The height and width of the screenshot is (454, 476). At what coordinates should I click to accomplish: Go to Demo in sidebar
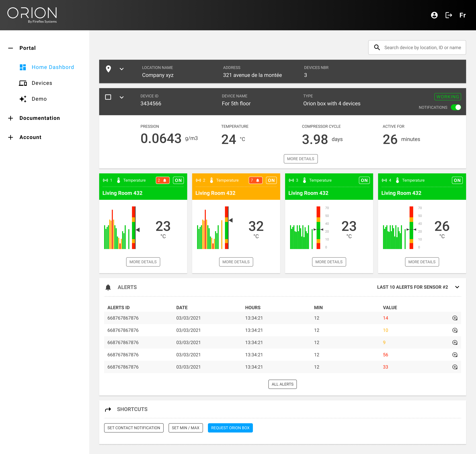pos(39,99)
